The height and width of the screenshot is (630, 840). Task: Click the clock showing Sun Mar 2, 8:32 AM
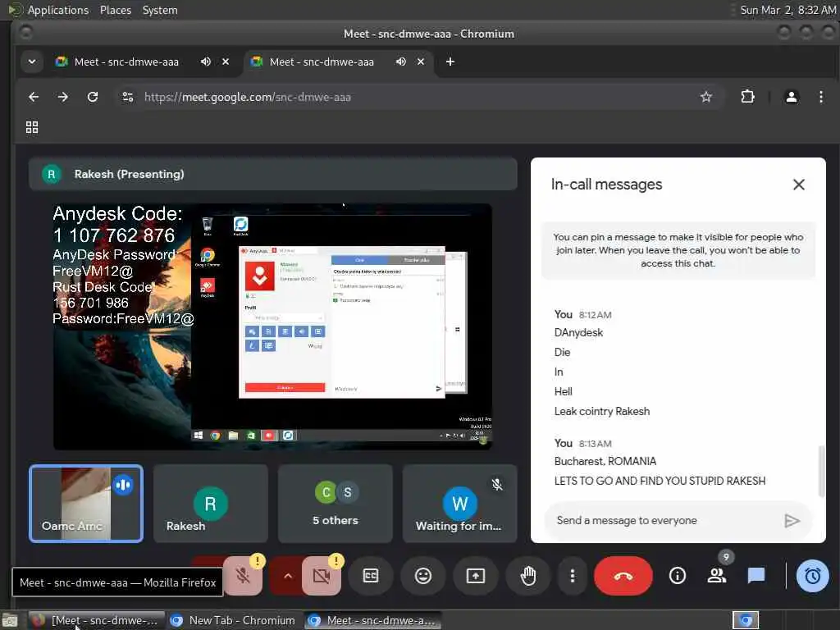787,10
